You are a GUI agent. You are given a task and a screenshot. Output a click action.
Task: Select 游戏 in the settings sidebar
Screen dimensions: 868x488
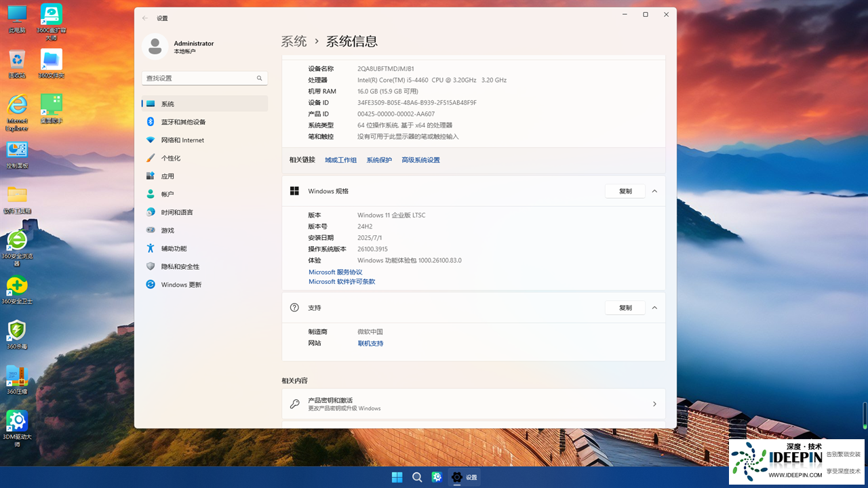point(167,230)
